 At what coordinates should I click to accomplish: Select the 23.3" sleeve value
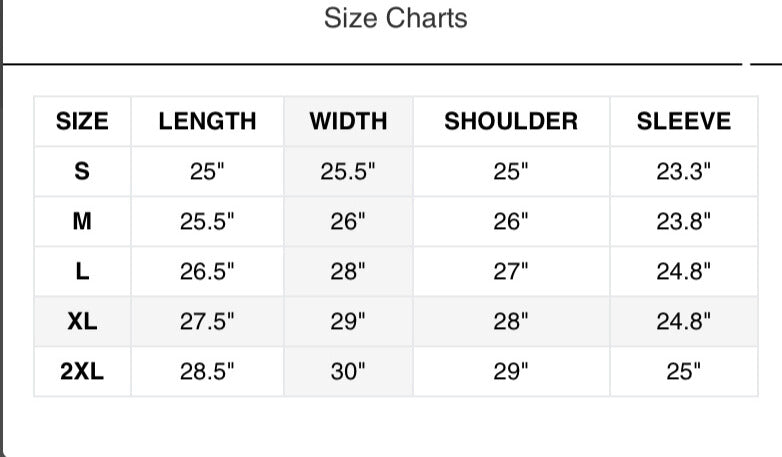684,171
